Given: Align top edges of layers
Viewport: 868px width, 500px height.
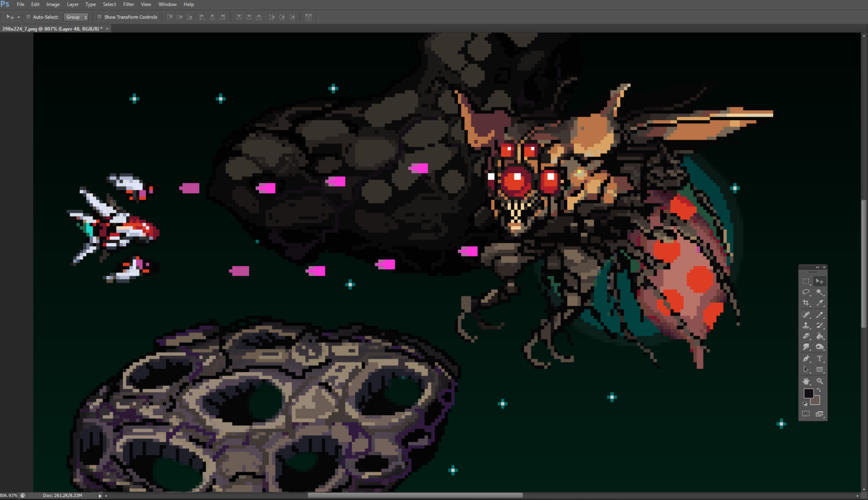Looking at the screenshot, I should pyautogui.click(x=170, y=17).
